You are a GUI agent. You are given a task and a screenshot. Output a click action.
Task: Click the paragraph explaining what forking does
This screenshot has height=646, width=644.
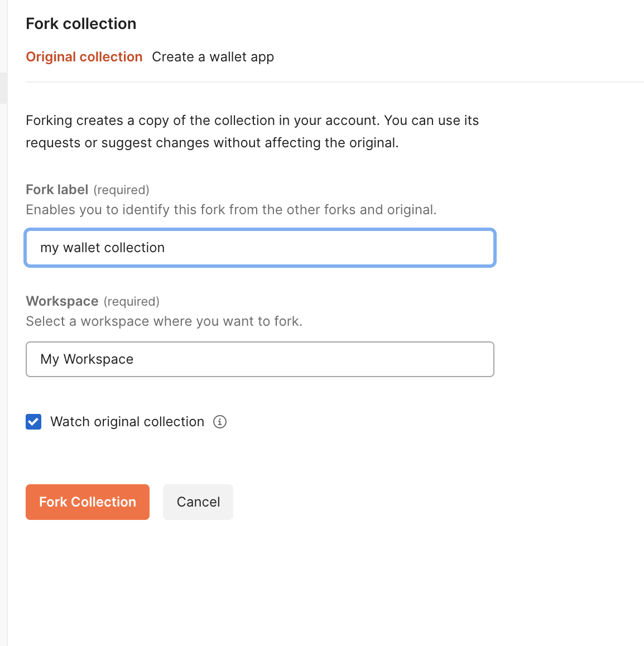point(252,132)
